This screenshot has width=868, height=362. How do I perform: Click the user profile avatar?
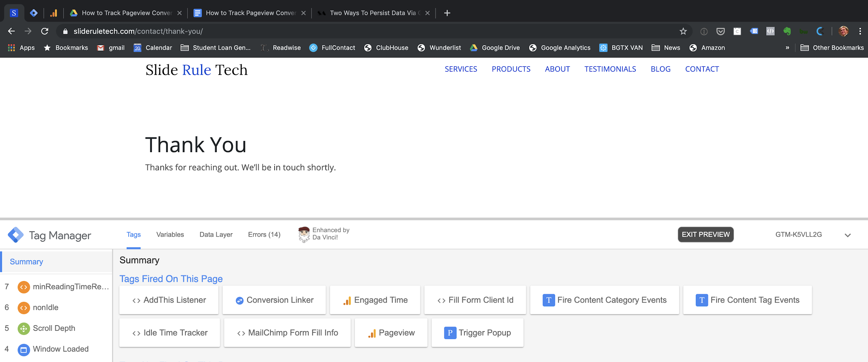click(843, 31)
